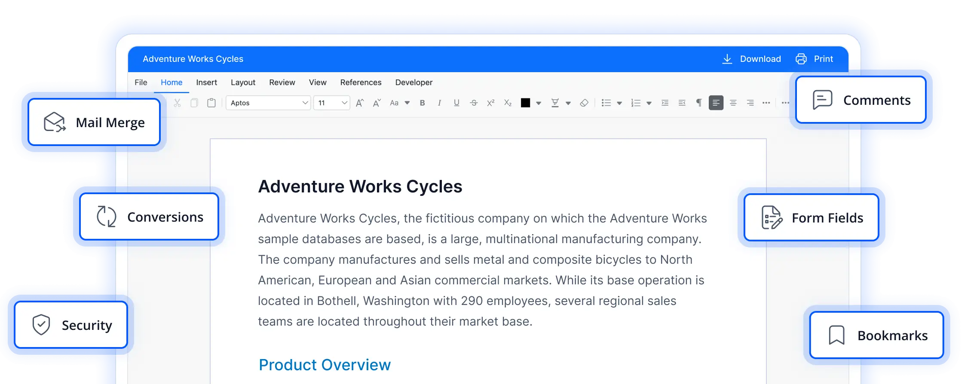
Task: Apply strikethrough formatting
Action: click(x=474, y=103)
